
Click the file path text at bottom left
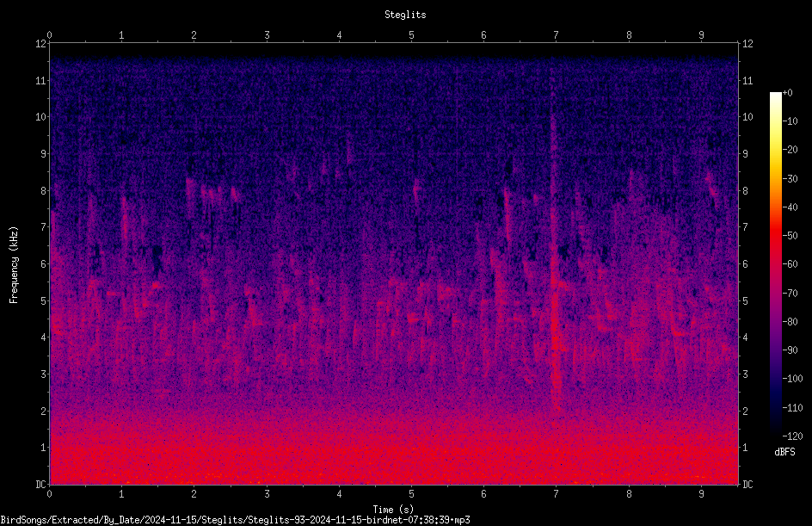click(x=235, y=520)
